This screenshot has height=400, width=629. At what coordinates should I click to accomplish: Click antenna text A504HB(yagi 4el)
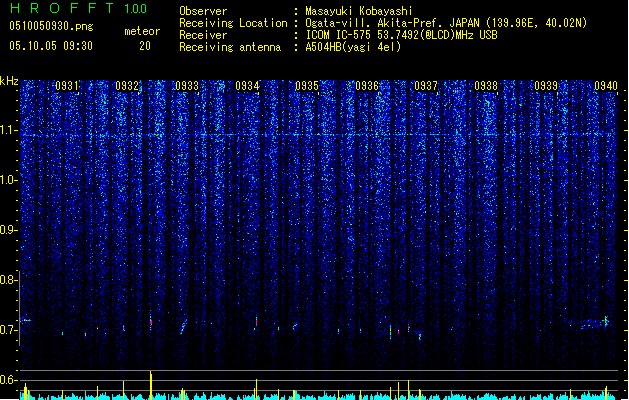353,47
